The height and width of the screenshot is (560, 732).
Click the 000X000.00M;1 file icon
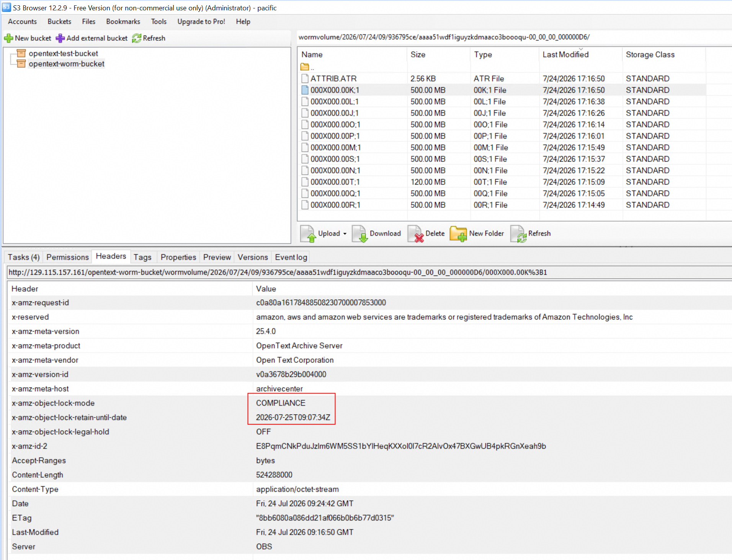(305, 147)
